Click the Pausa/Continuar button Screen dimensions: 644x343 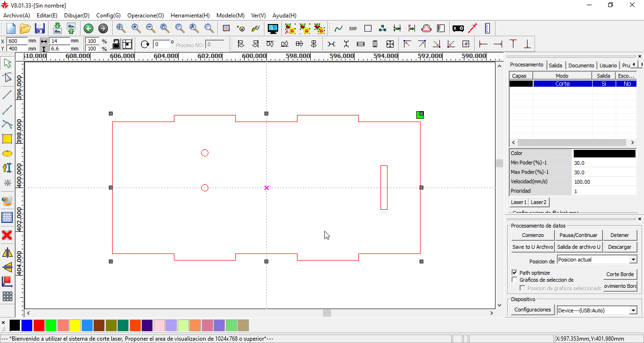tap(578, 235)
